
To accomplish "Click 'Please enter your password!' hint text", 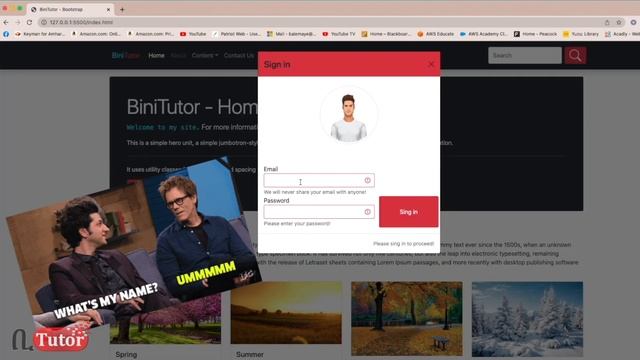I will coord(297,224).
